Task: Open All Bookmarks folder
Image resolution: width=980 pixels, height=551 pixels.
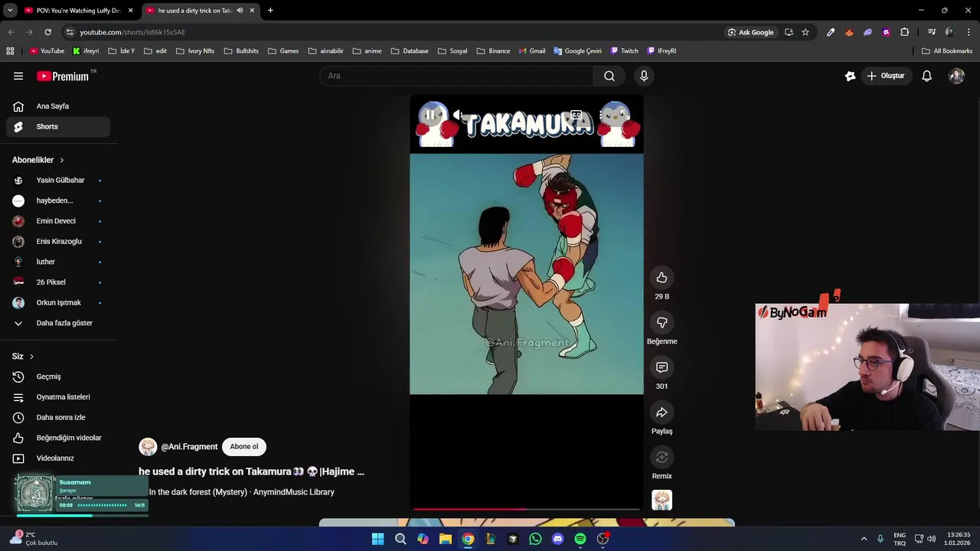Action: coord(947,51)
